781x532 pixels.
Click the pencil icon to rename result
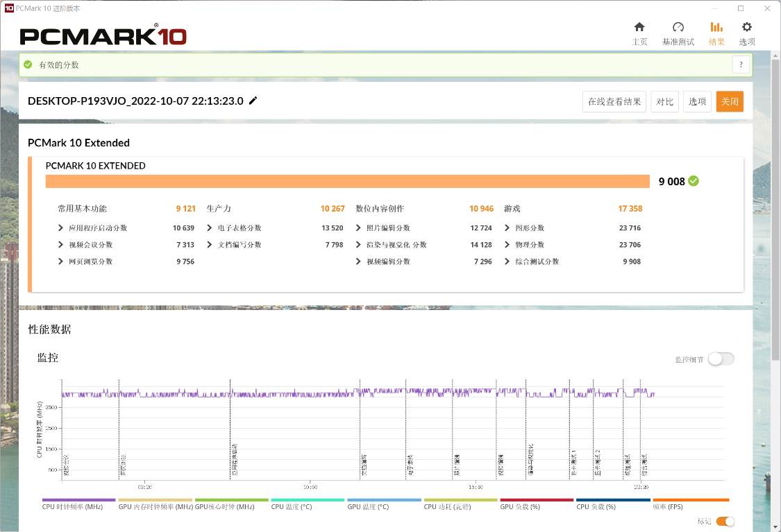pyautogui.click(x=253, y=101)
